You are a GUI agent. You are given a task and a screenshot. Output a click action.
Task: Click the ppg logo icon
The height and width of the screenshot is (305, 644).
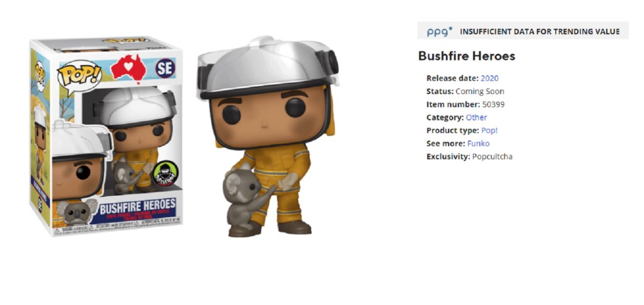click(x=440, y=32)
